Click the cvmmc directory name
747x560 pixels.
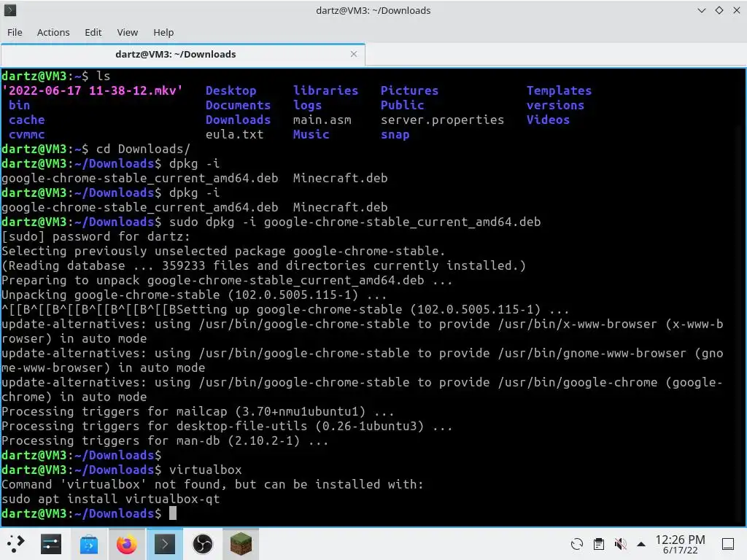(x=27, y=135)
